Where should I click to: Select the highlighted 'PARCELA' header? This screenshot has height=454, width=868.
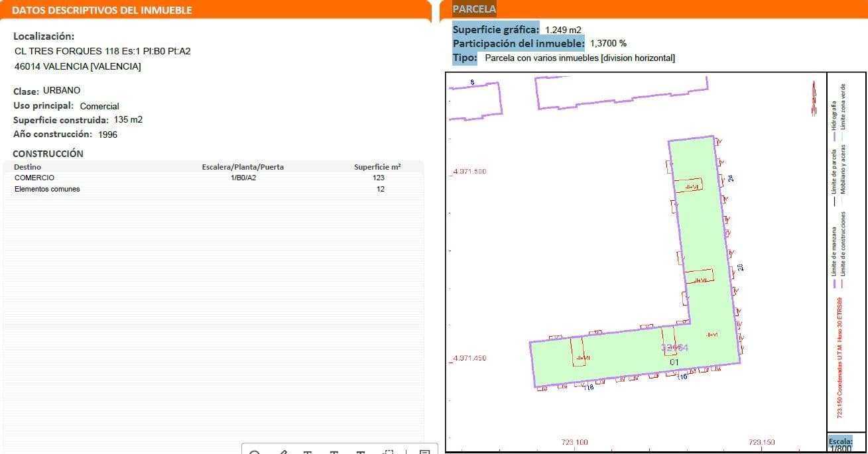(473, 9)
